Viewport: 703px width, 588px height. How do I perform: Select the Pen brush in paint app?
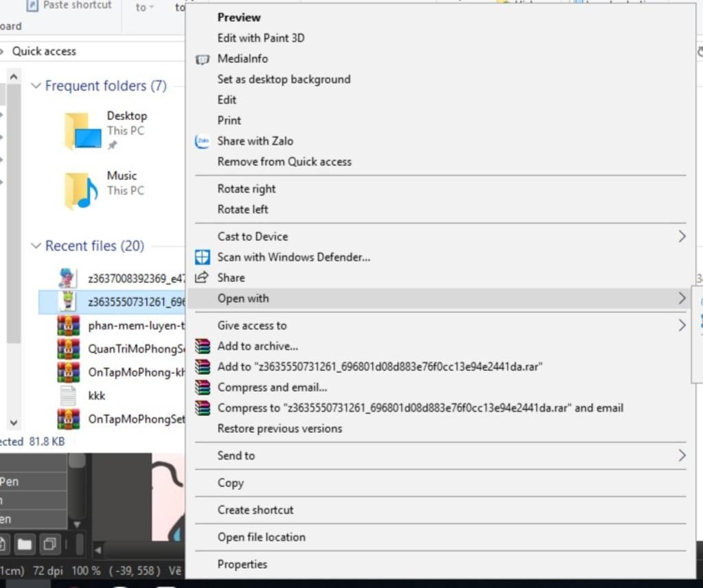[x=33, y=482]
